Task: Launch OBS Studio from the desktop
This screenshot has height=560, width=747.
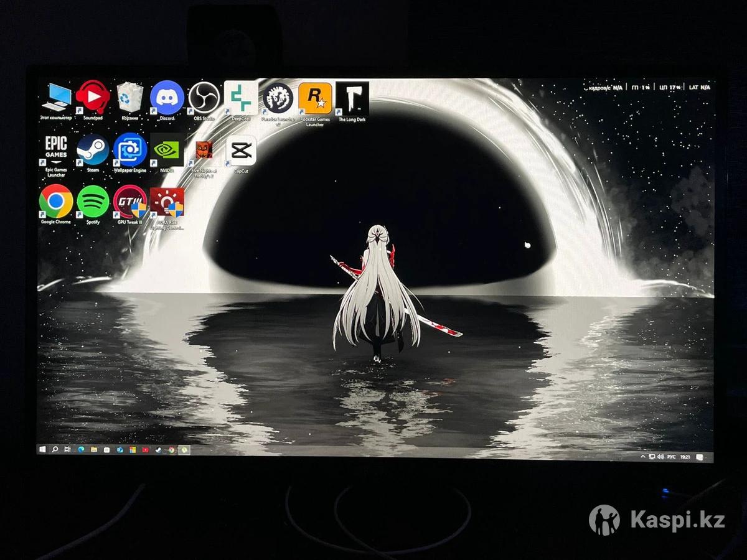Action: pyautogui.click(x=204, y=98)
